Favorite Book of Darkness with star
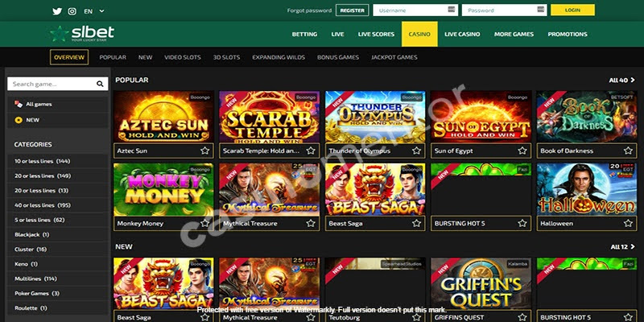The width and height of the screenshot is (644, 322). click(x=628, y=151)
